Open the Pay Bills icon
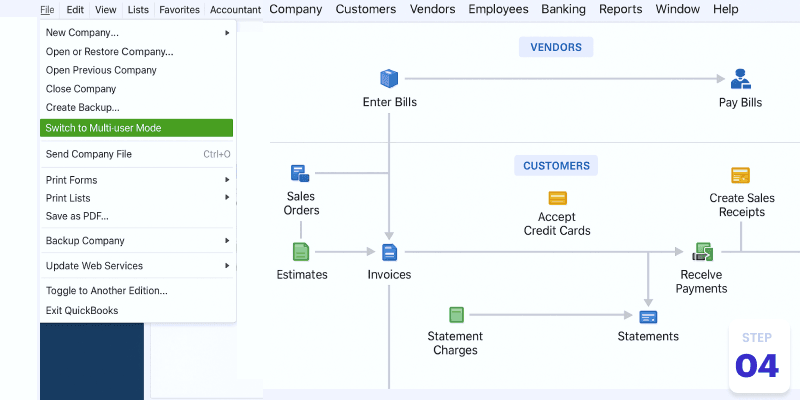This screenshot has height=400, width=800. pyautogui.click(x=740, y=78)
